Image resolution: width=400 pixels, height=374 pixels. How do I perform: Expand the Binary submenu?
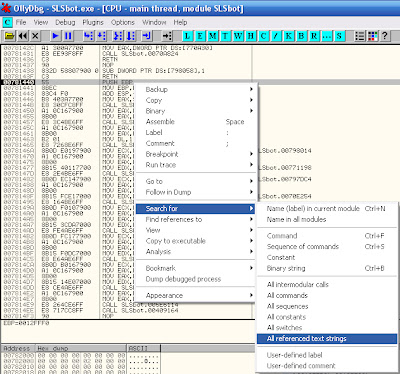[195, 111]
